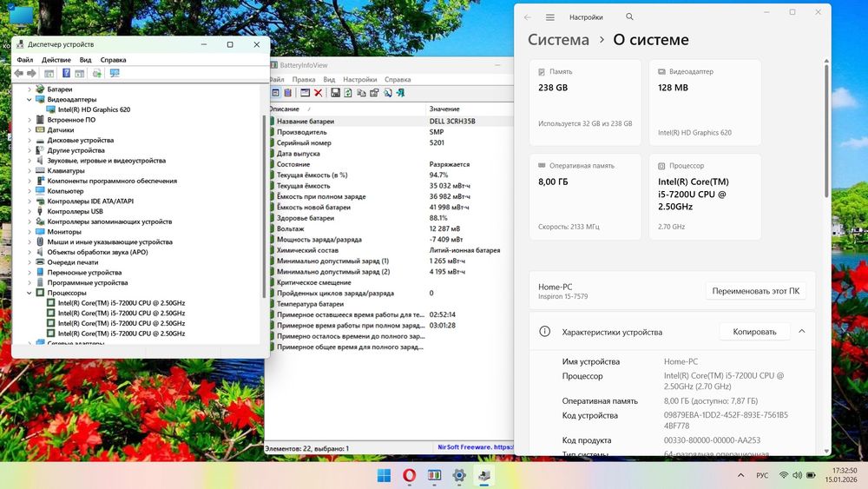The image size is (868, 489).
Task: Open the Справка menu in Device Manager
Action: pyautogui.click(x=113, y=60)
